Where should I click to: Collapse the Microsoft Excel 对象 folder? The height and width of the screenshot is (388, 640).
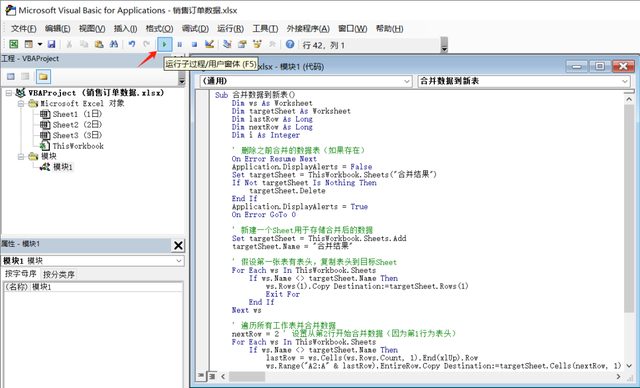(x=21, y=104)
